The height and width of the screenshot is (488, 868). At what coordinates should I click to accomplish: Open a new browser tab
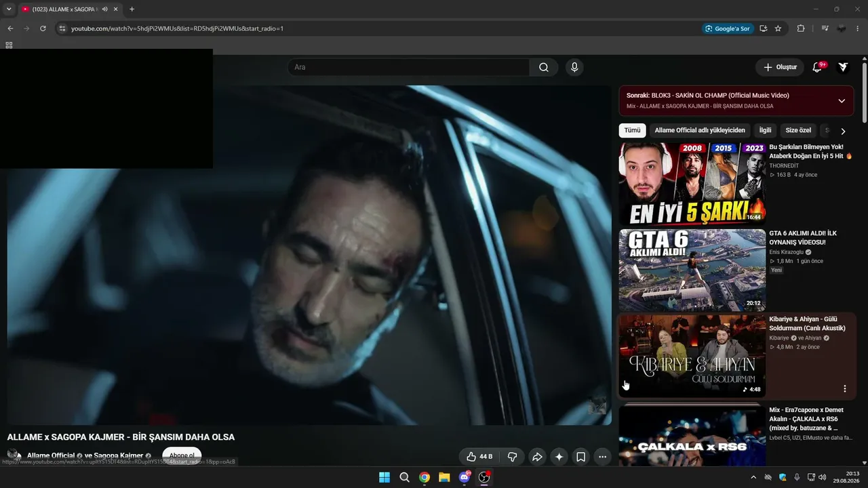coord(132,9)
